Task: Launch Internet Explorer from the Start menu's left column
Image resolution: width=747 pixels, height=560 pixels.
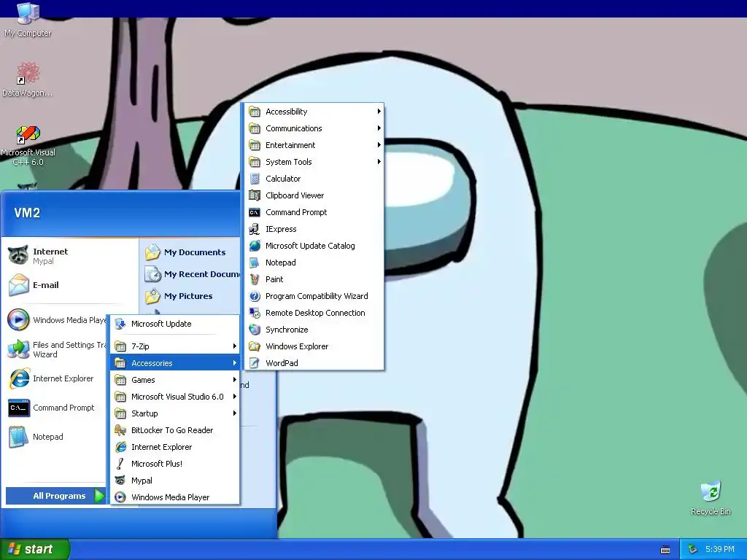Action: click(x=56, y=378)
